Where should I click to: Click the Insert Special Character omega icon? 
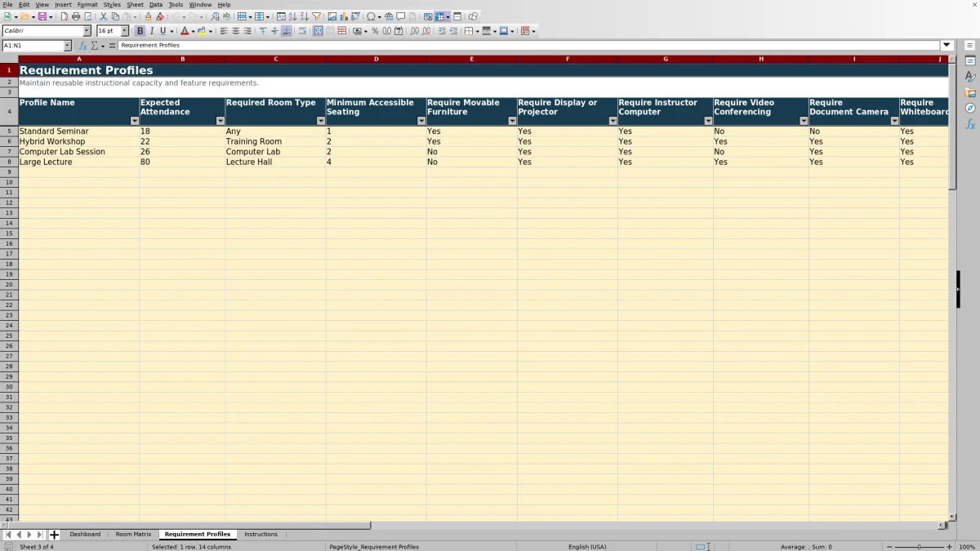point(371,16)
